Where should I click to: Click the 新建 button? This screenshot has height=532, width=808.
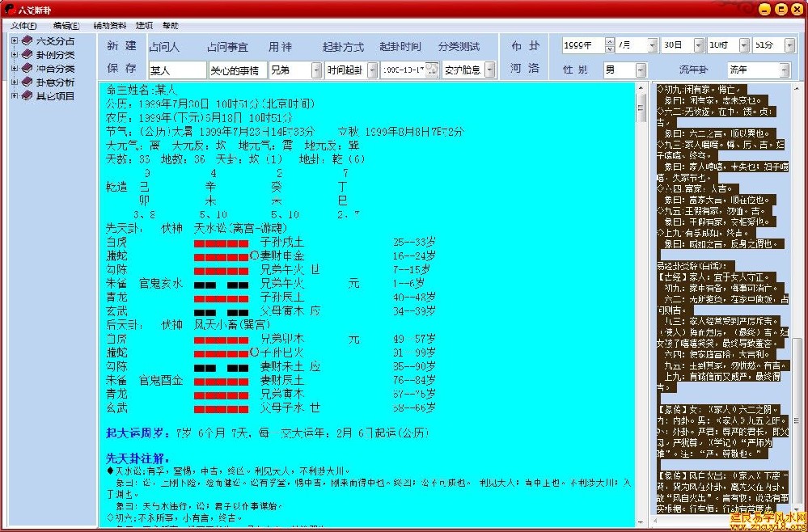(121, 46)
